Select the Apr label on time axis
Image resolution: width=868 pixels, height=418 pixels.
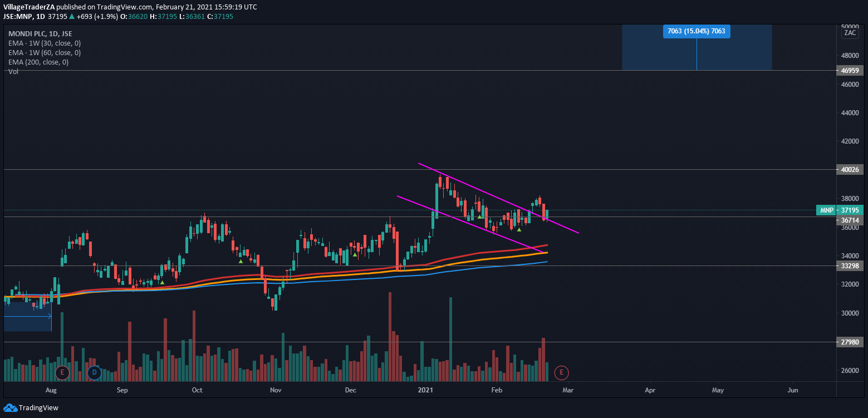[650, 390]
